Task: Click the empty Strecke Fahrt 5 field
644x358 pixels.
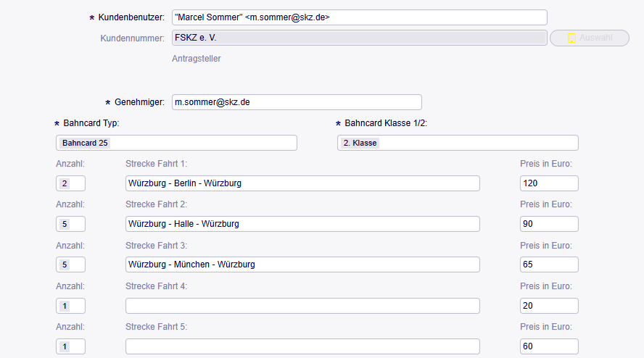Action: point(302,346)
